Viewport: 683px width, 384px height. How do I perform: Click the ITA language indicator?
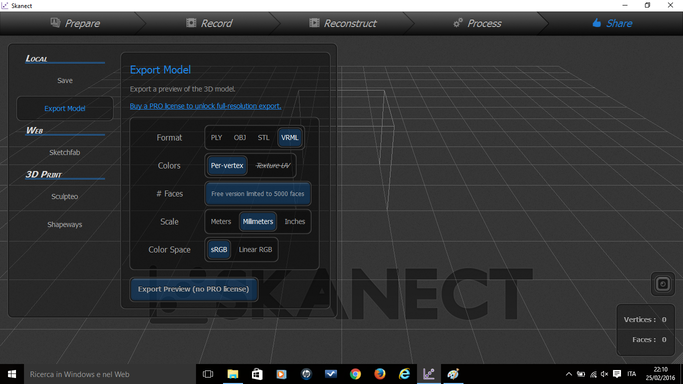(x=632, y=374)
